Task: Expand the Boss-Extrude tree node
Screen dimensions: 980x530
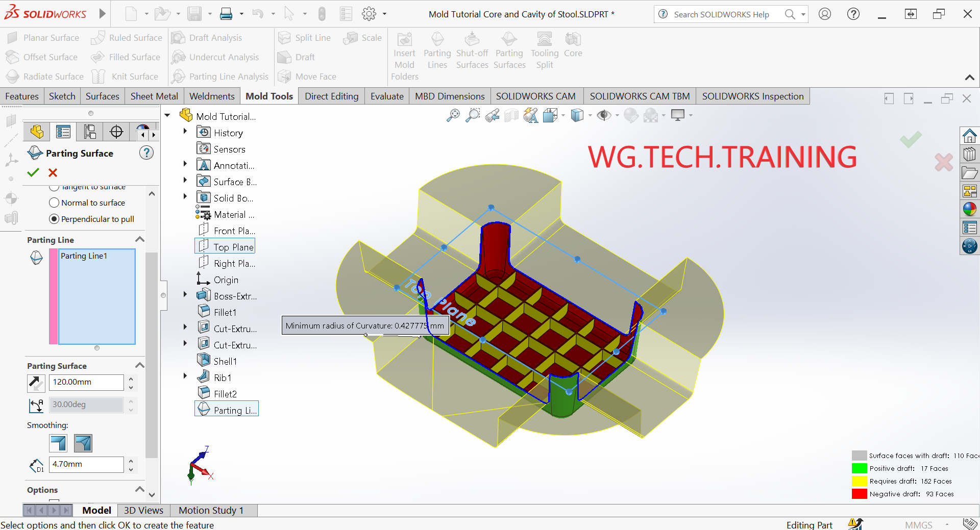Action: coord(185,295)
